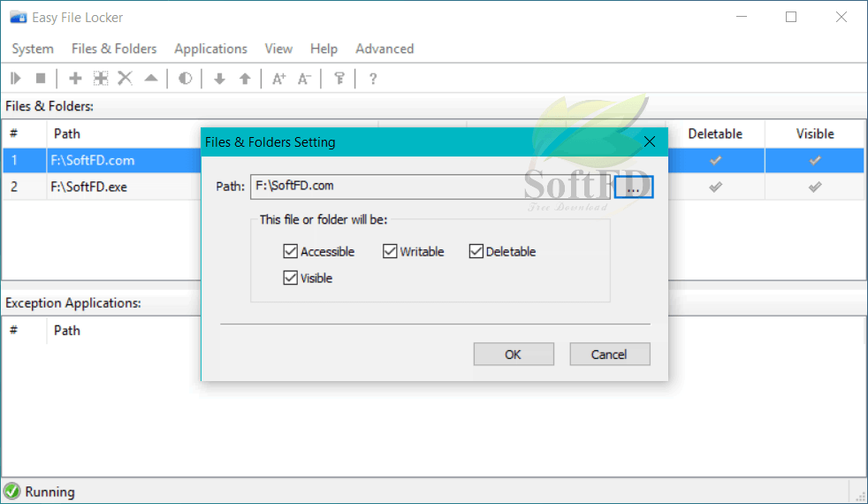
Task: Click the Visible column header
Action: coord(815,134)
